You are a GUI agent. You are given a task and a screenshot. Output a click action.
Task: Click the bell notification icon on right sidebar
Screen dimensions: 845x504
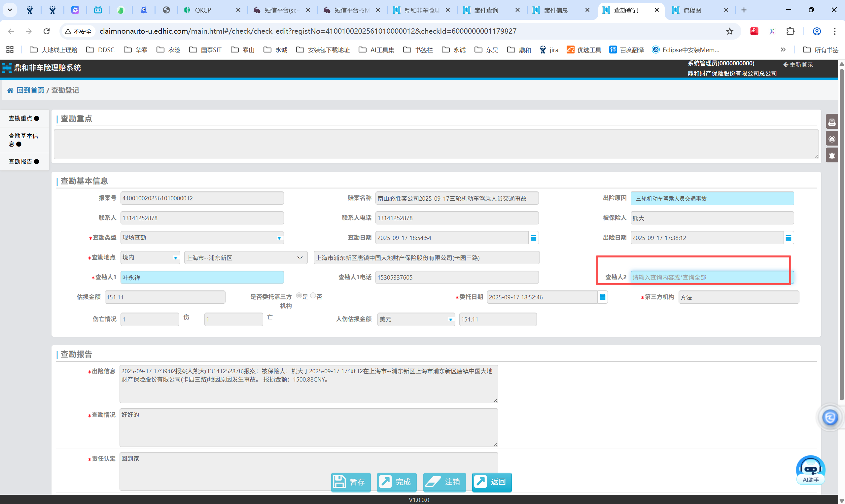(832, 155)
